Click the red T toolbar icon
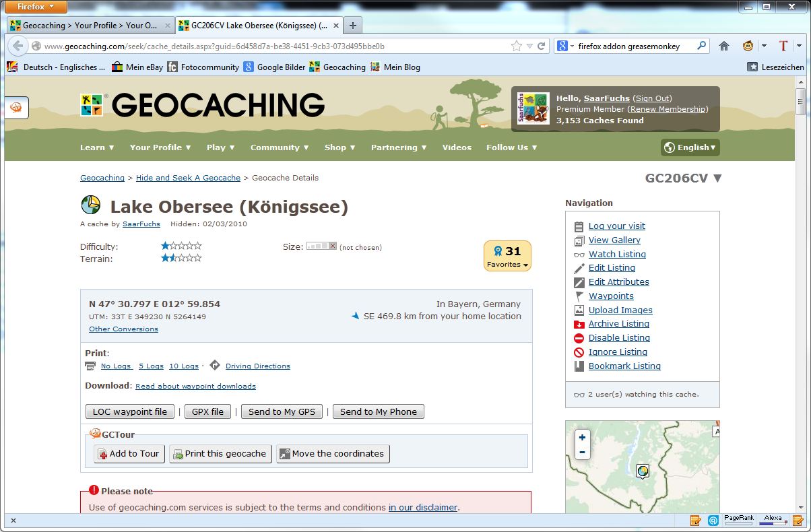This screenshot has width=811, height=532. 783,46
